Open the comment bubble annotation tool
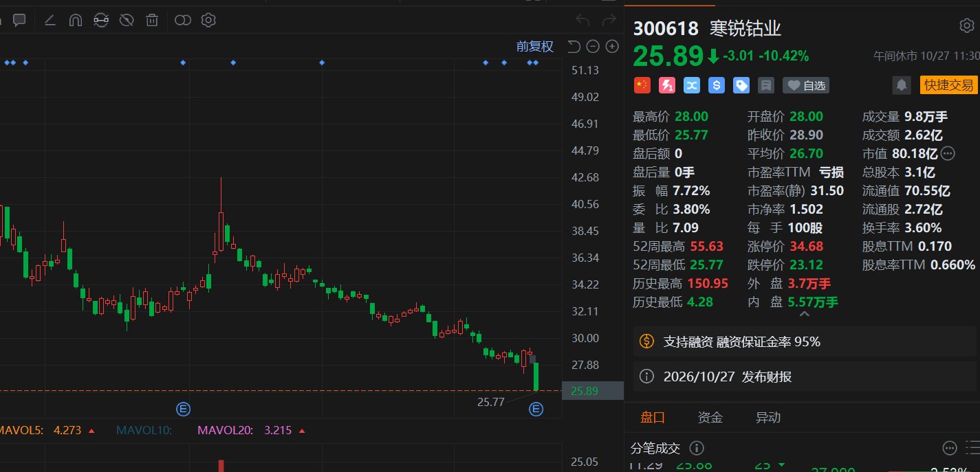Screen dimensions: 980x472 point(19,20)
